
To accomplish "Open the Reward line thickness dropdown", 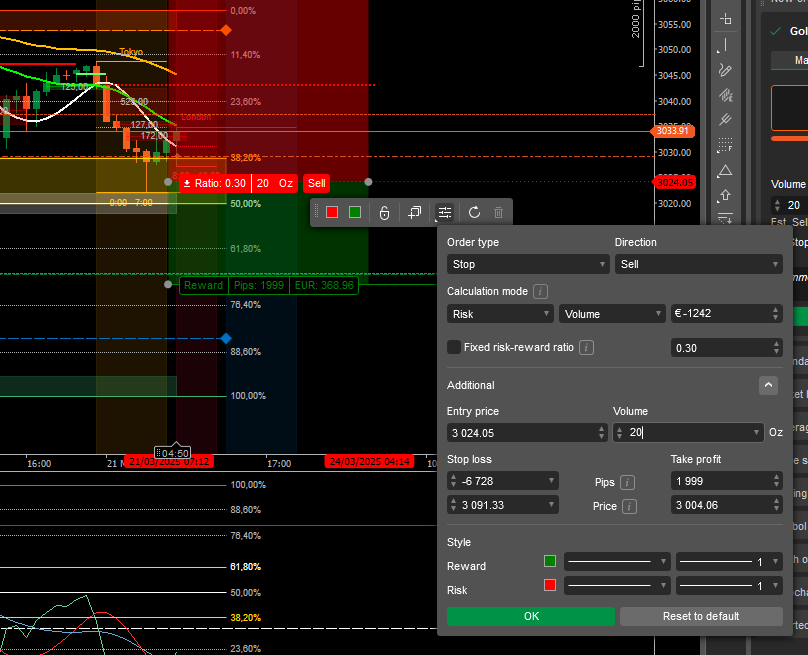I will tap(729, 562).
